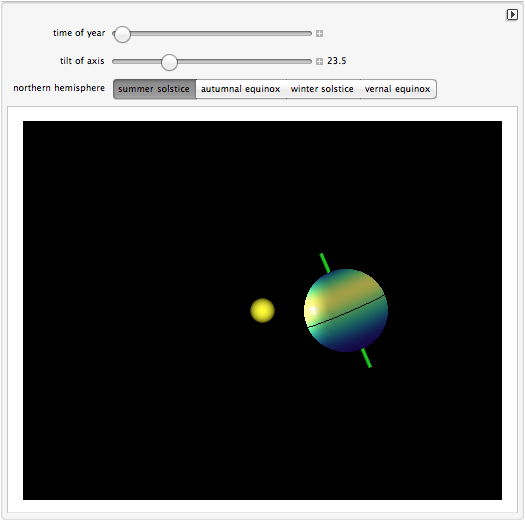Click the yellow sun sphere
525x521 pixels.
pos(262,310)
